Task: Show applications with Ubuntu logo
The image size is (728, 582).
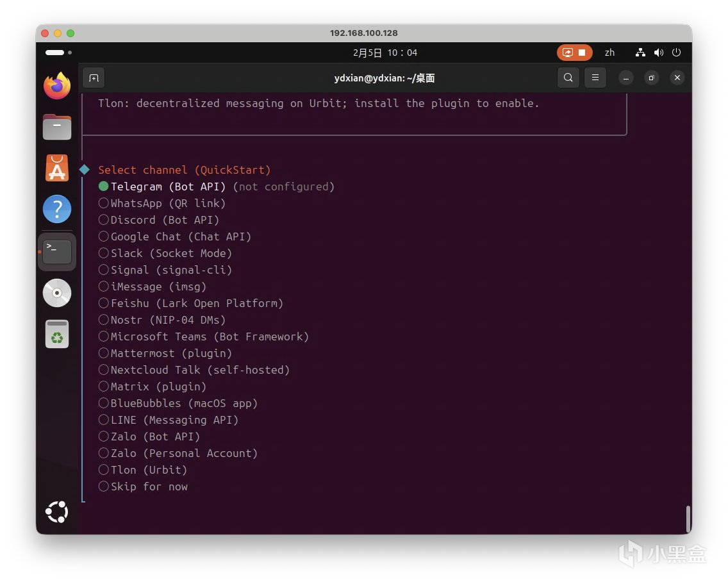Action: 57,512
